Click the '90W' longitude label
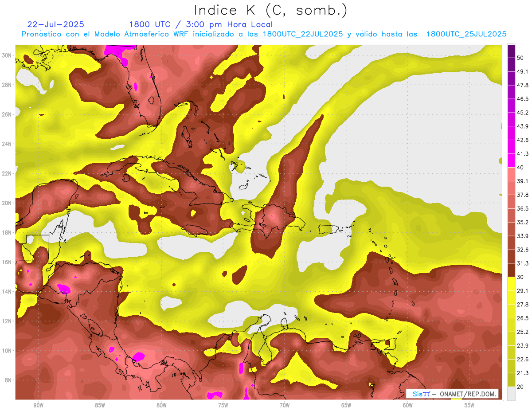This screenshot has width=532, height=411. [x=38, y=405]
